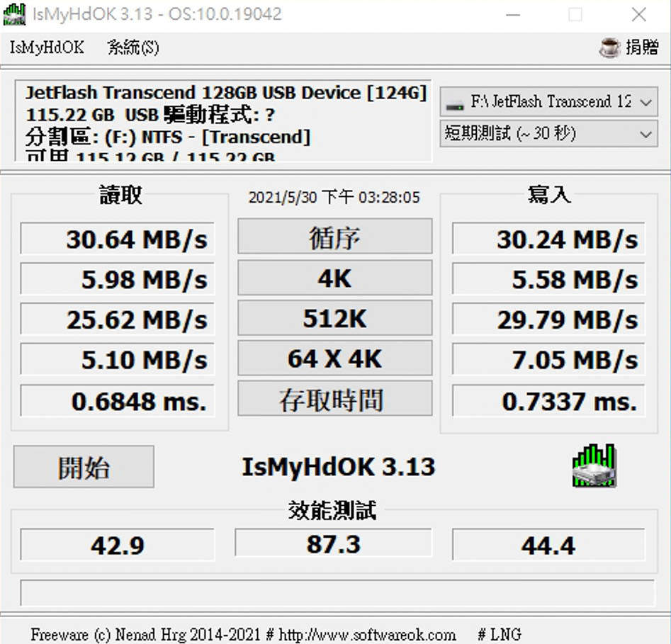Click the 5.58 MB/s 4K write value

tap(548, 279)
